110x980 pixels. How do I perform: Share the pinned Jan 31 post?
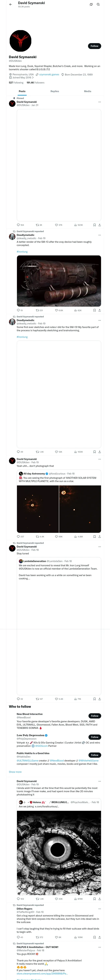[99, 225]
